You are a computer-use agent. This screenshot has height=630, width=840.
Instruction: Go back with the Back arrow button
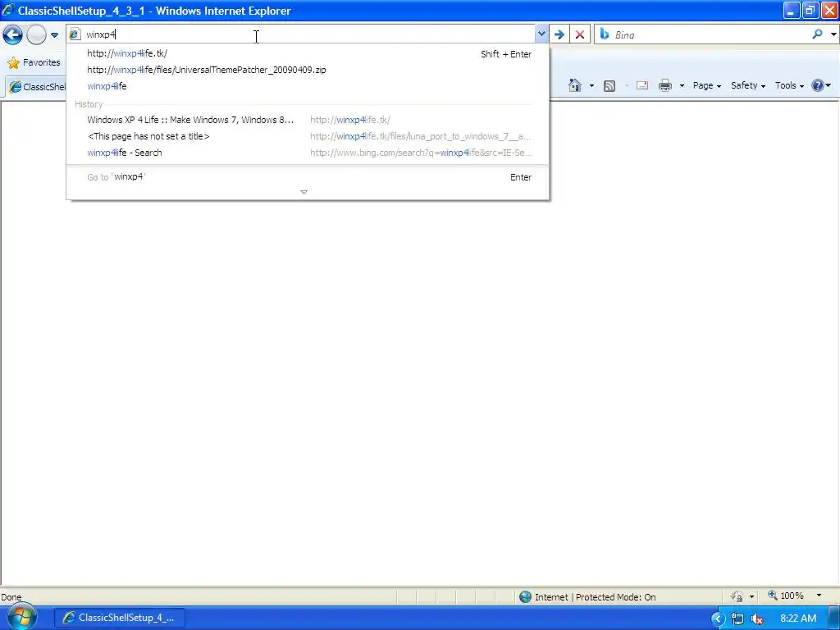[12, 34]
